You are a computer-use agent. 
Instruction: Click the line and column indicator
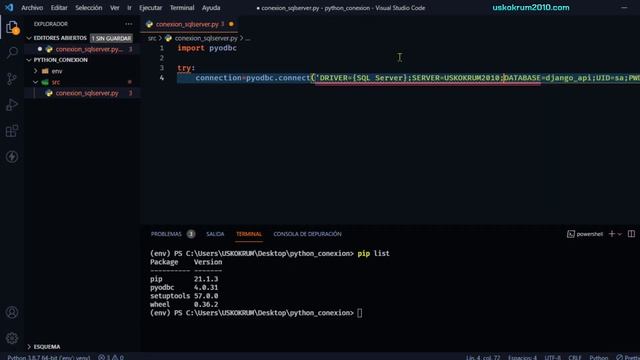coord(483,357)
